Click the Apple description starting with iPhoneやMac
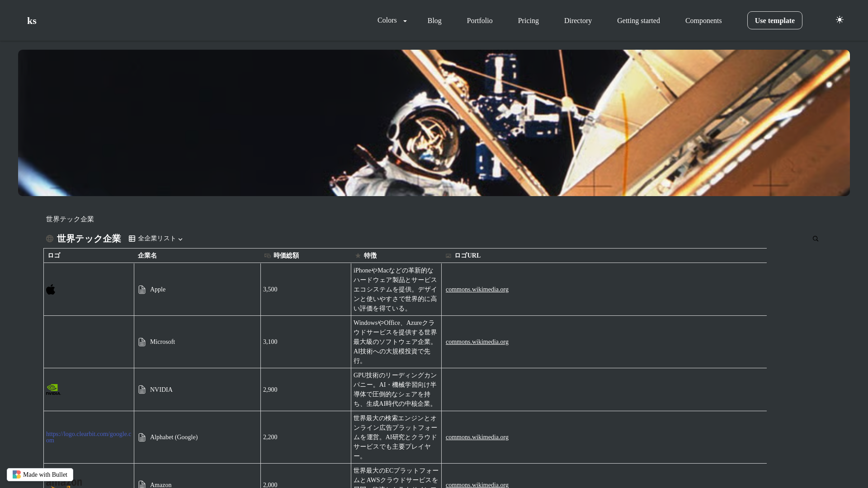 click(x=396, y=290)
